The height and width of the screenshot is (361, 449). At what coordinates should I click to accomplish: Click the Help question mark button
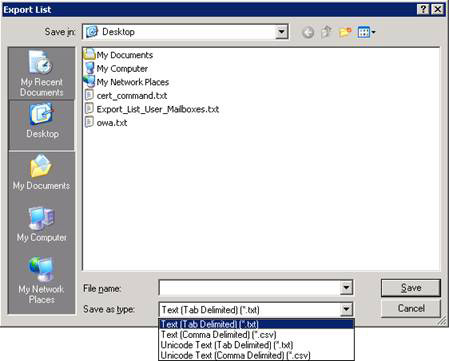[423, 9]
